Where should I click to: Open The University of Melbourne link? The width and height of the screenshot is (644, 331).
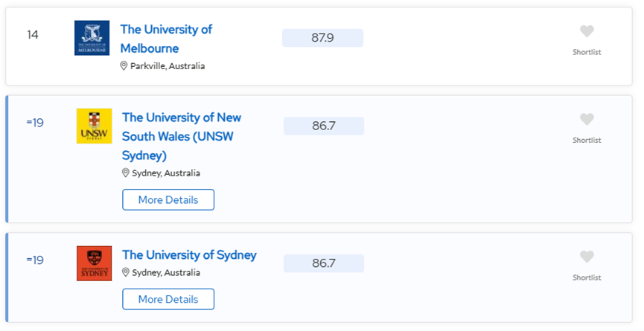click(x=166, y=39)
